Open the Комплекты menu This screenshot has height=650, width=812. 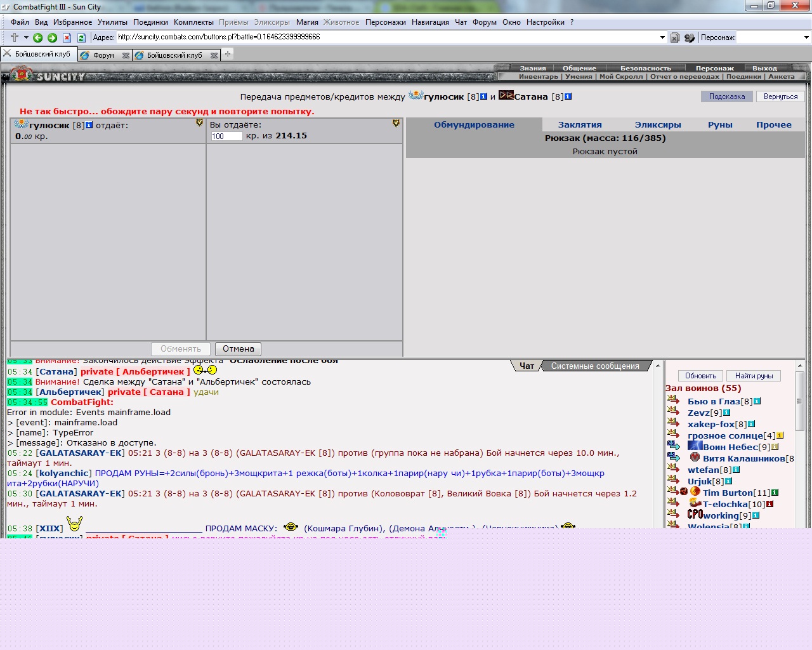pyautogui.click(x=193, y=22)
